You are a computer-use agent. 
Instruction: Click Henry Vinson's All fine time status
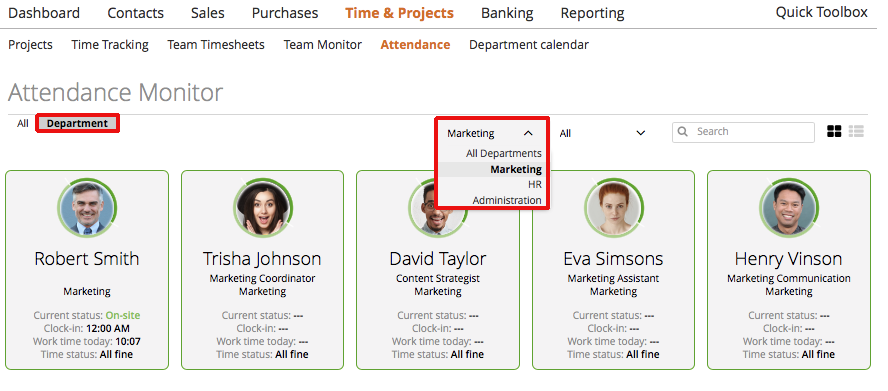818,355
